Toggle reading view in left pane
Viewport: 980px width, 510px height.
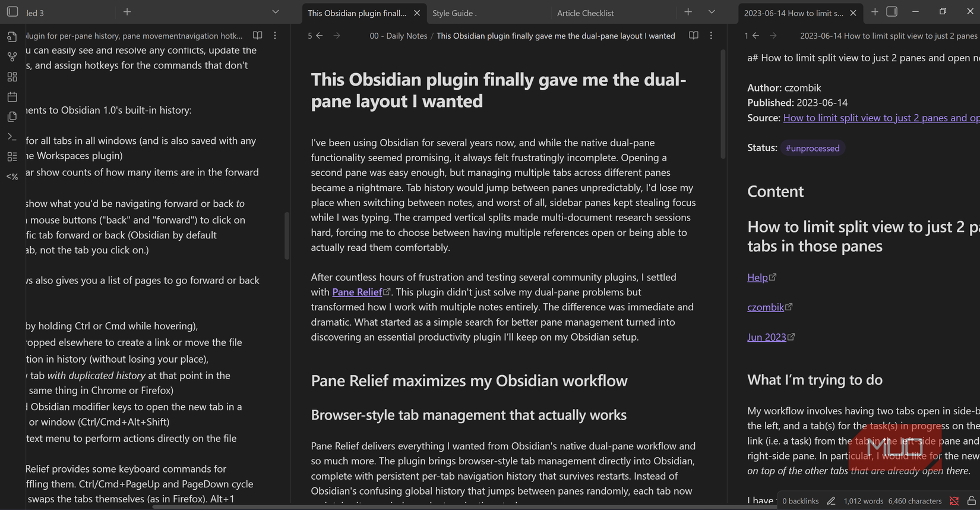point(258,36)
